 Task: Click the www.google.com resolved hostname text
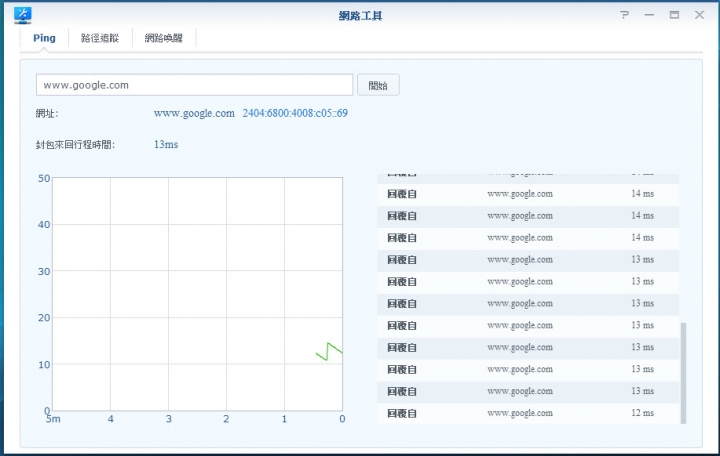[194, 113]
